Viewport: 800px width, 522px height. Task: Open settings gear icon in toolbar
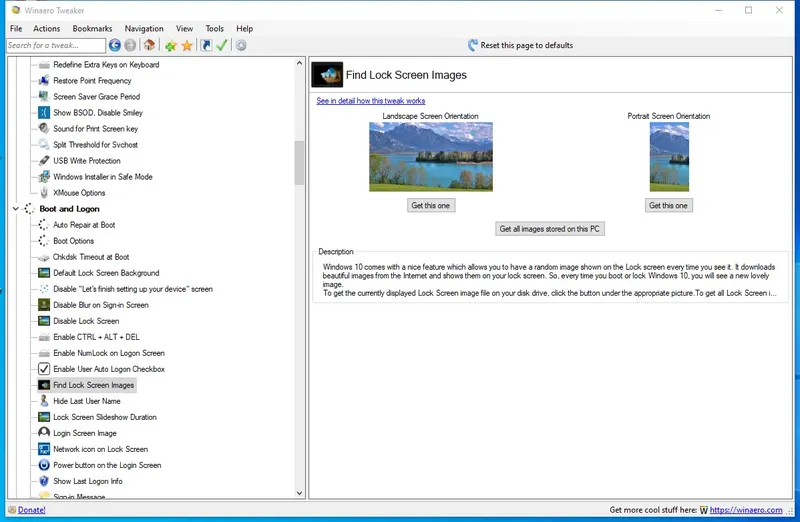point(241,45)
